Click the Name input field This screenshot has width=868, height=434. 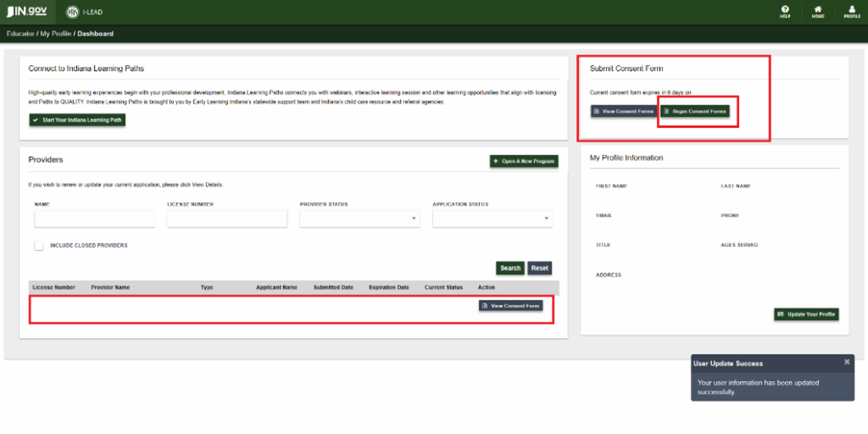95,219
